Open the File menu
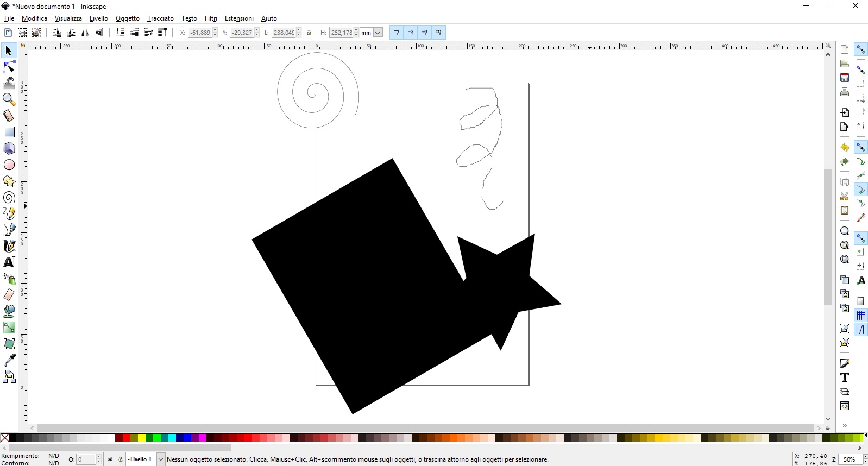 (9, 18)
